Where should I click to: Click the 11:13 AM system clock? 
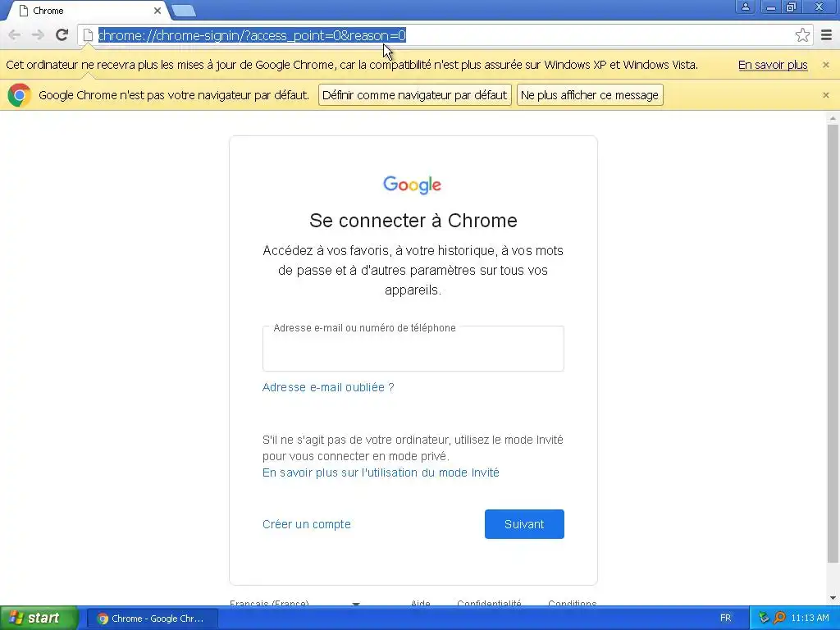click(x=810, y=619)
